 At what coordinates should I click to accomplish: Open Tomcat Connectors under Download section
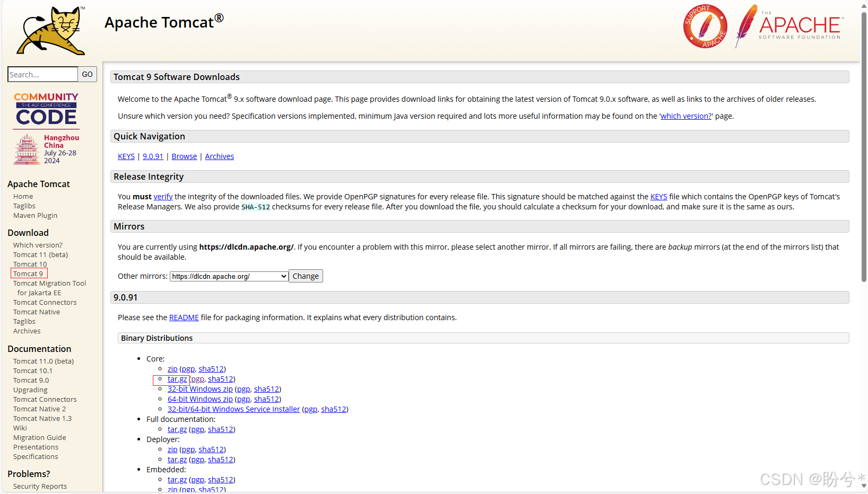pos(45,302)
